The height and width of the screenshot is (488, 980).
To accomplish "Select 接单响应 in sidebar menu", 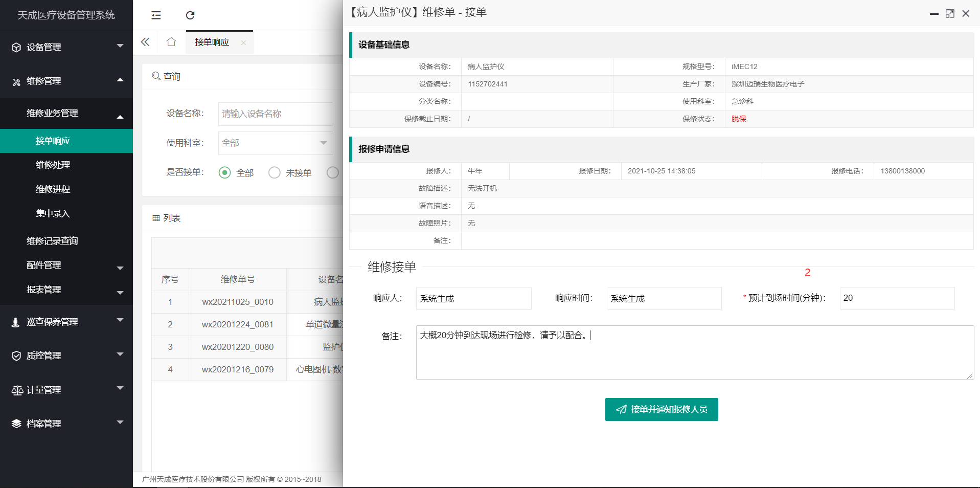I will coord(66,141).
